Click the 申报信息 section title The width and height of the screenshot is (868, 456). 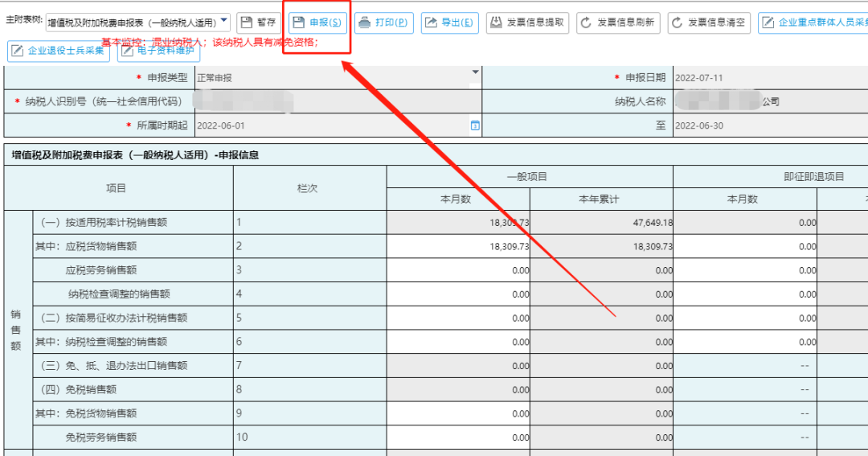click(135, 155)
